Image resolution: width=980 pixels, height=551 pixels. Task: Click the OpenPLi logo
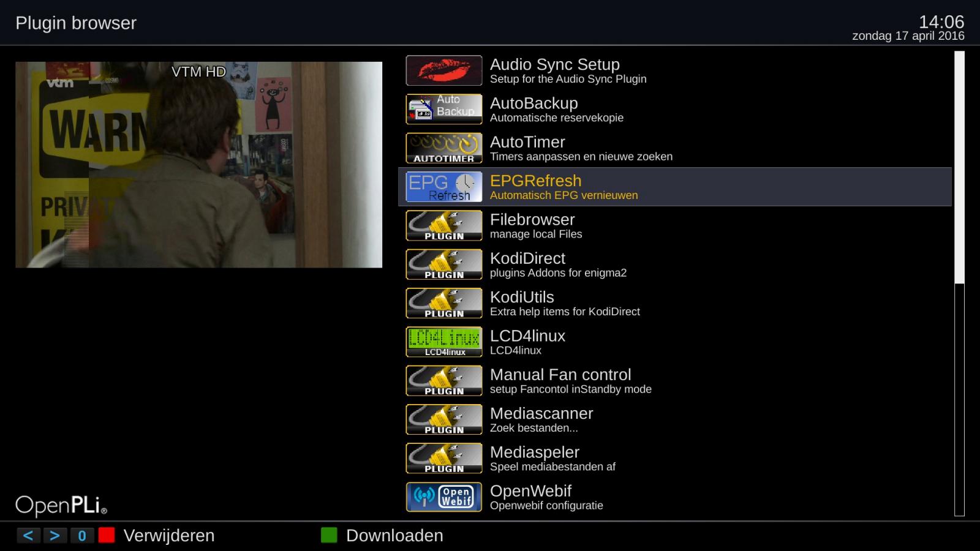click(61, 505)
